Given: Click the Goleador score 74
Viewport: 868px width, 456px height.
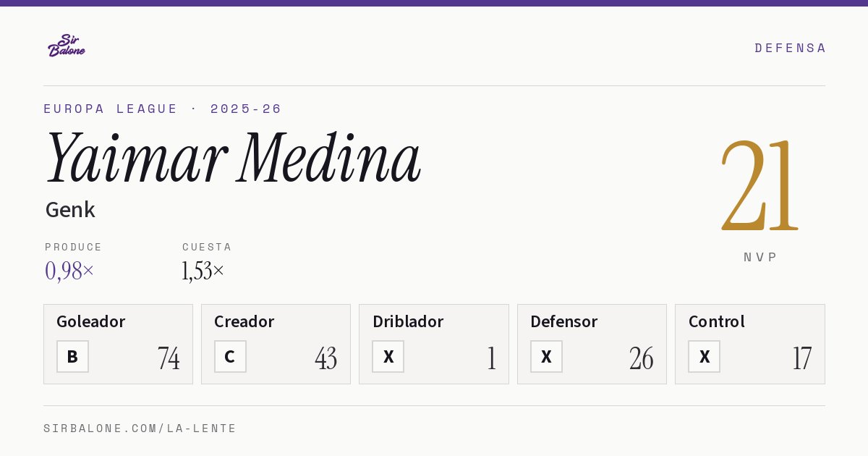Looking at the screenshot, I should point(169,358).
